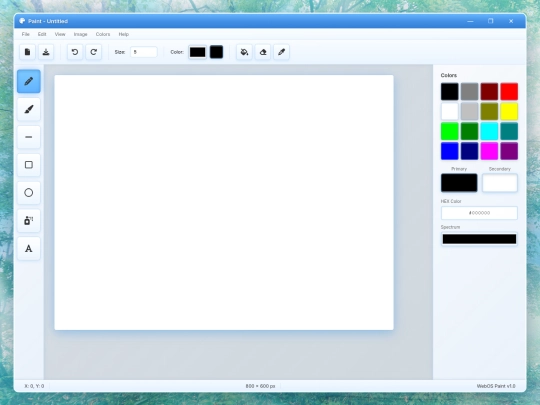Open the File menu

[x=25, y=34]
